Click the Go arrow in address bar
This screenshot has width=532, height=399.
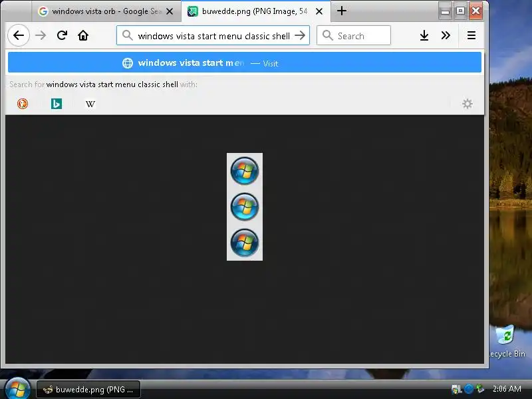[x=300, y=35]
